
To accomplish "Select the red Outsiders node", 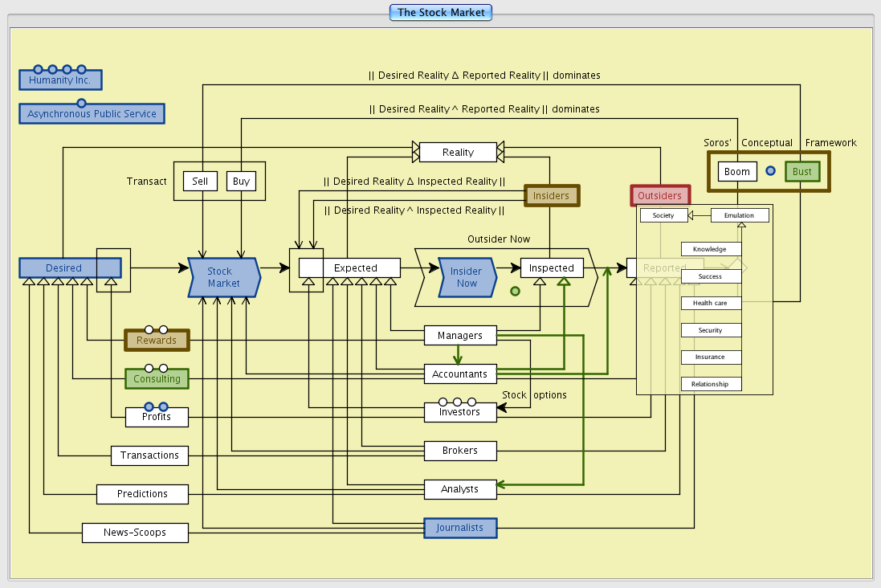I will tap(659, 196).
